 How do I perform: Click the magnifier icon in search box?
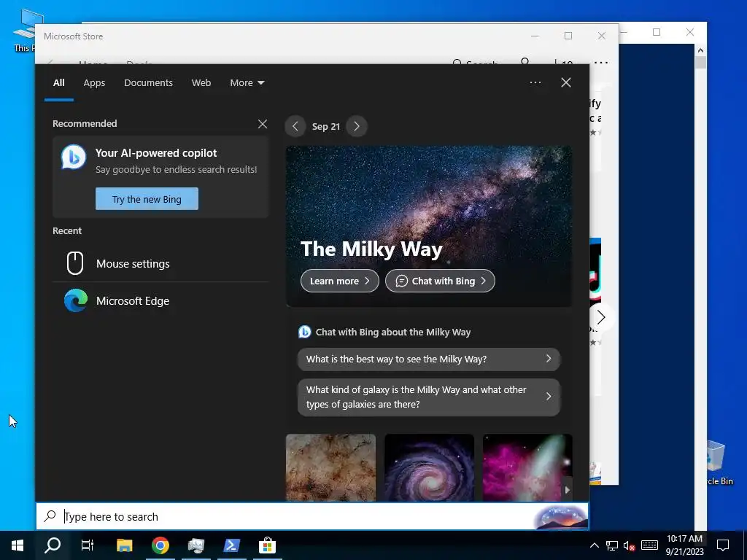click(x=50, y=516)
